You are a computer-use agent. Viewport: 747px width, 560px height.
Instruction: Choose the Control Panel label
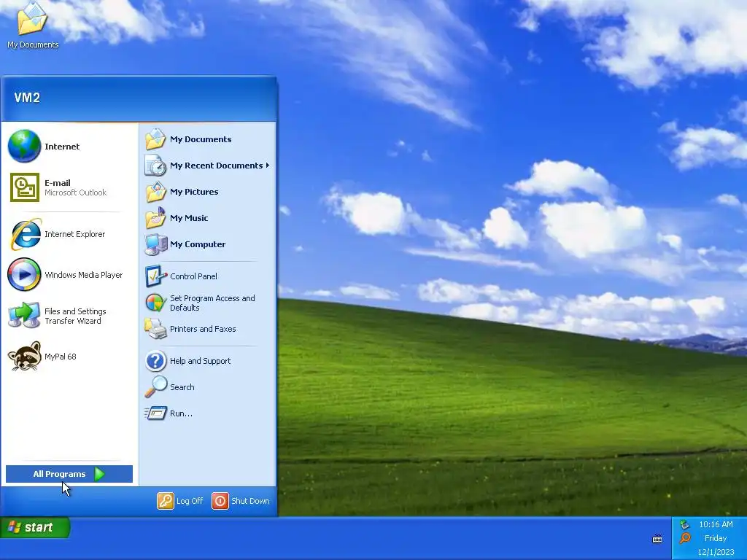(193, 276)
